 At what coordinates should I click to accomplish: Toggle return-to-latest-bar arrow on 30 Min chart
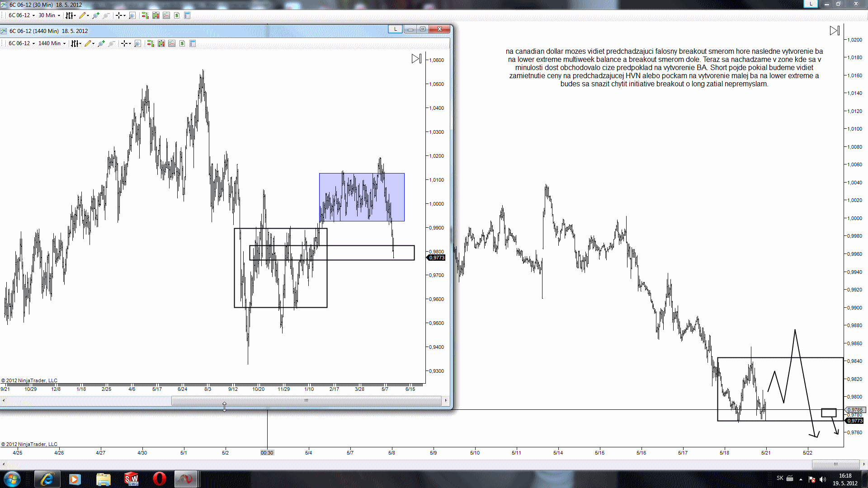pos(835,31)
